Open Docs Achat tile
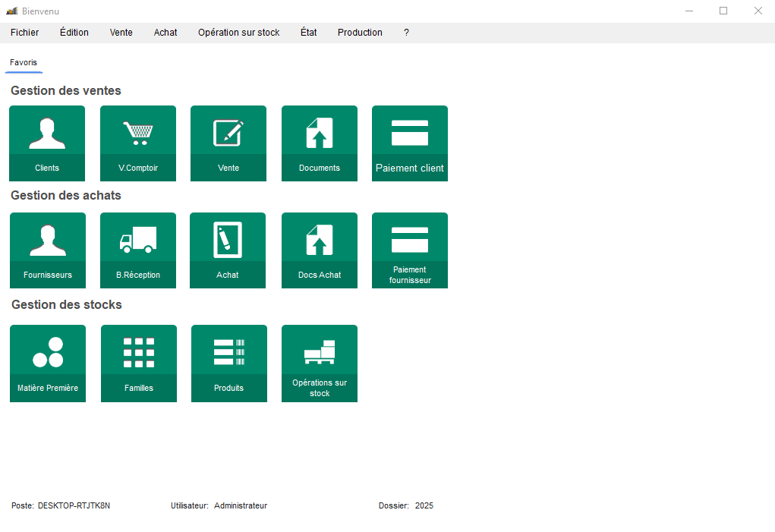This screenshot has width=775, height=532. pyautogui.click(x=320, y=250)
